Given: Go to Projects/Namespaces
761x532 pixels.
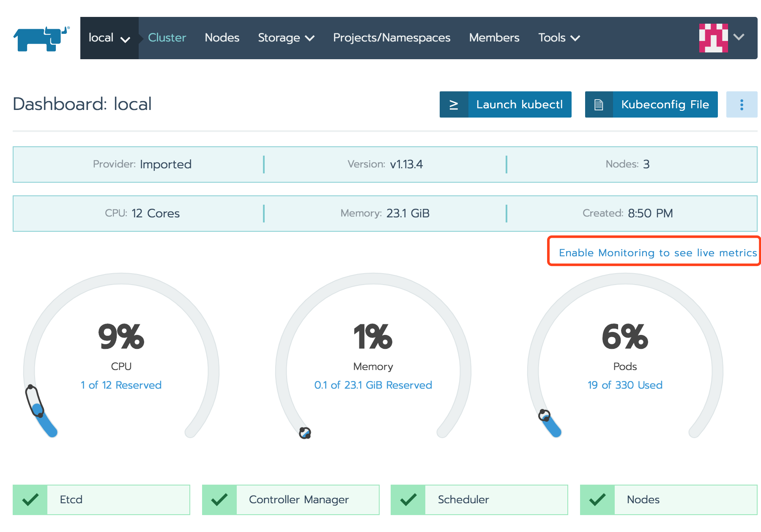Looking at the screenshot, I should tap(391, 38).
